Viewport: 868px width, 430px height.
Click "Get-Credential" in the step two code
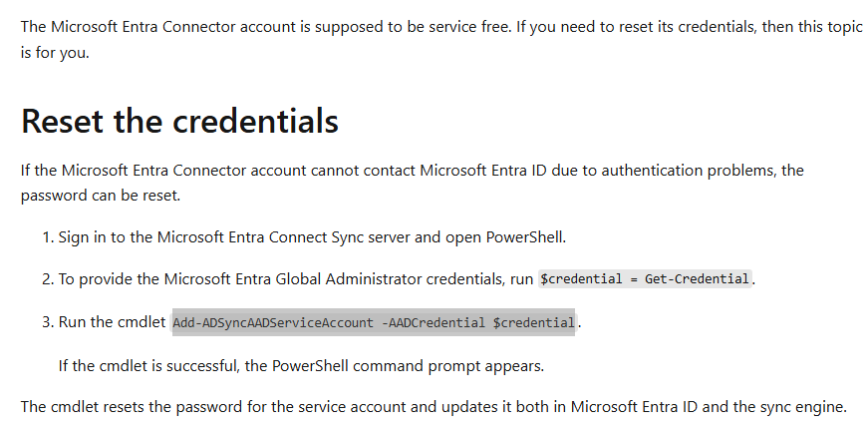pyautogui.click(x=697, y=279)
